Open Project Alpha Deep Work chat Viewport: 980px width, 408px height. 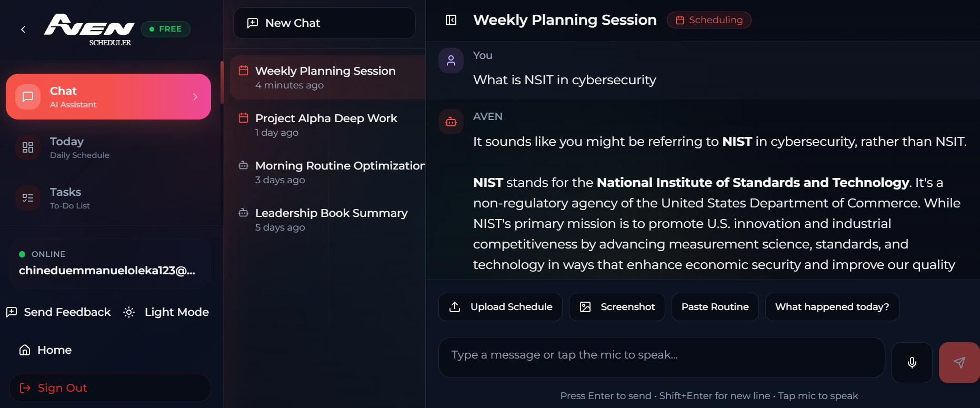327,125
